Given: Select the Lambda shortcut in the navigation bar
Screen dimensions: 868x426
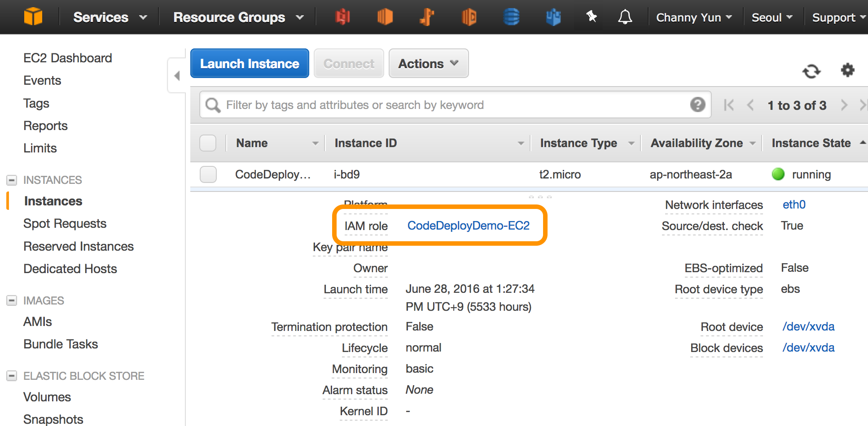Looking at the screenshot, I should tap(427, 17).
